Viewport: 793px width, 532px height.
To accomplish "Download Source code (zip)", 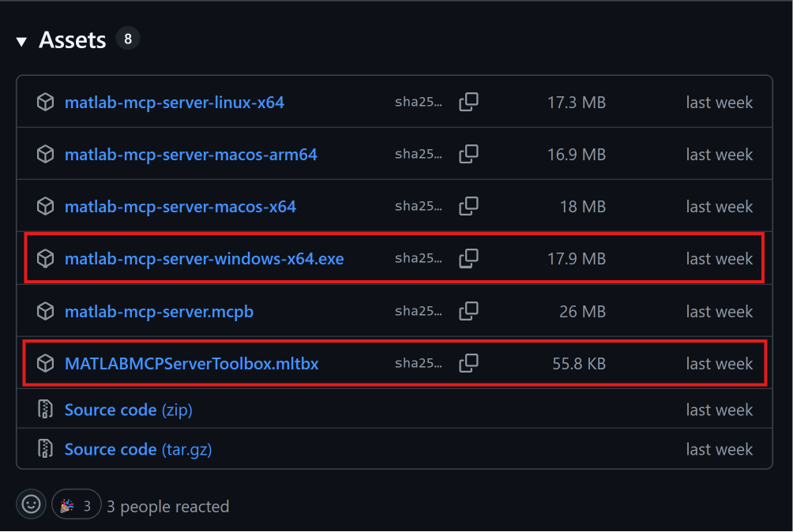I will coord(129,410).
